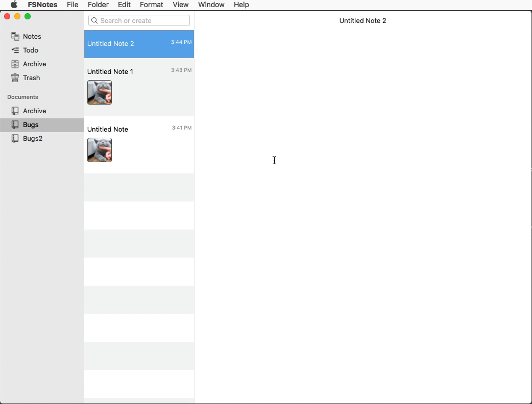Click the magnifier icon in search field
This screenshot has width=532, height=404.
click(x=94, y=21)
